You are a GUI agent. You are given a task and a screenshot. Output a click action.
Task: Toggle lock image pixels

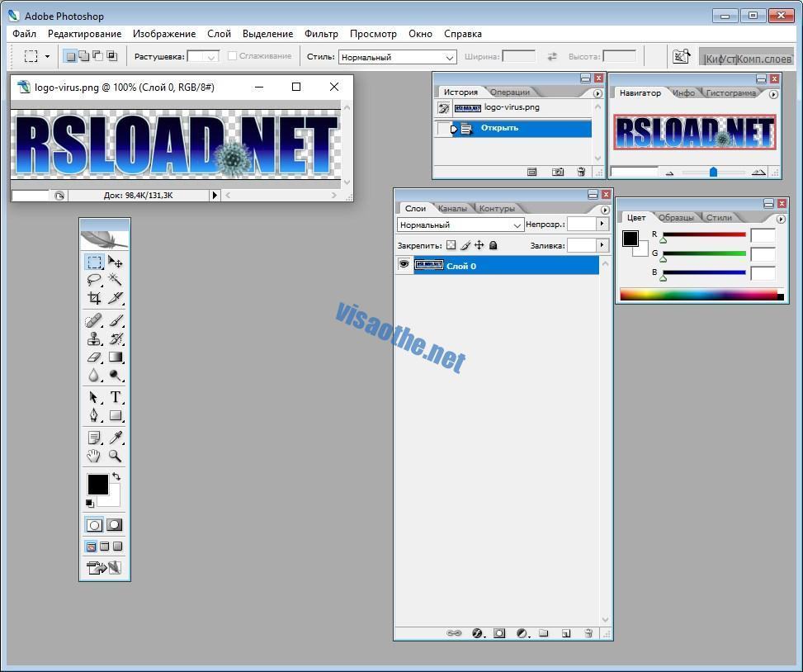pyautogui.click(x=465, y=245)
